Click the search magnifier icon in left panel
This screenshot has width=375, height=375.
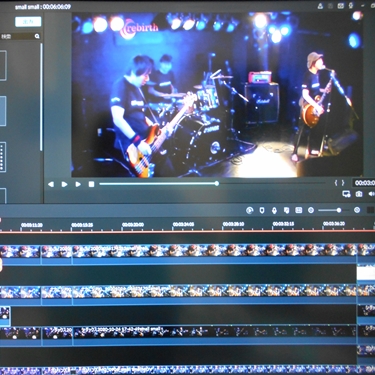click(x=37, y=36)
